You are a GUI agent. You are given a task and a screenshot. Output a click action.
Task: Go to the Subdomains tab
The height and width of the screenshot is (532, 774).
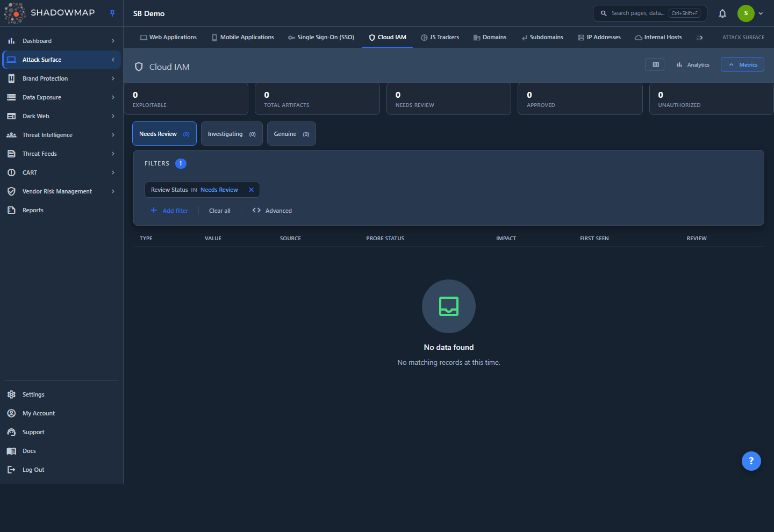click(x=542, y=38)
